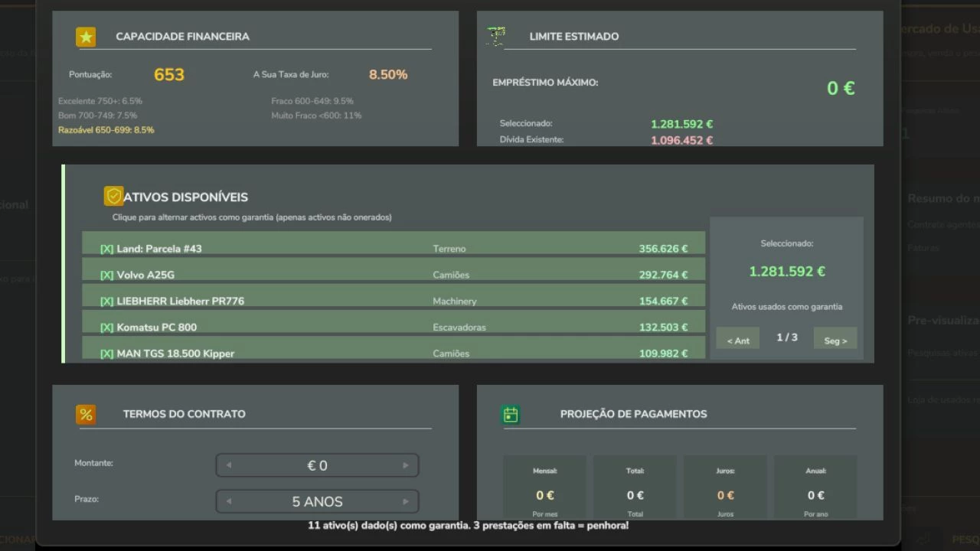Click the interest rate value 8.50%
Viewport: 980px width, 551px height.
(388, 74)
